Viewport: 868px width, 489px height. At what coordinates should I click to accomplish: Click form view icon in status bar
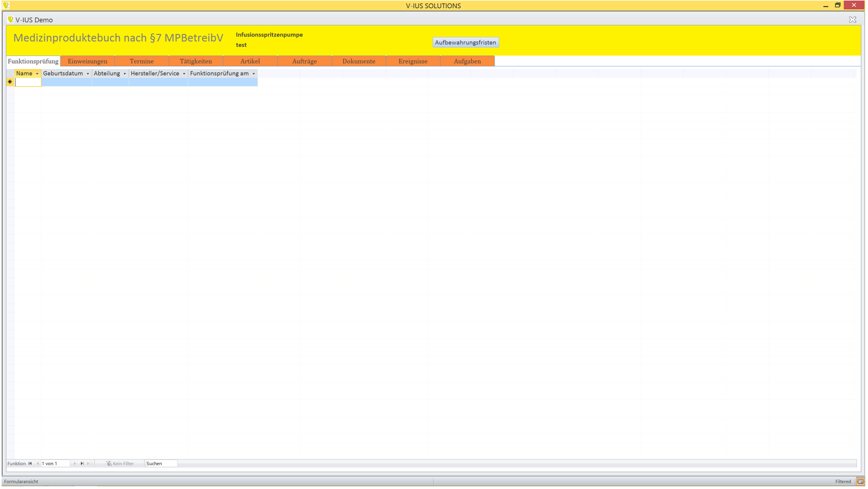pyautogui.click(x=860, y=482)
